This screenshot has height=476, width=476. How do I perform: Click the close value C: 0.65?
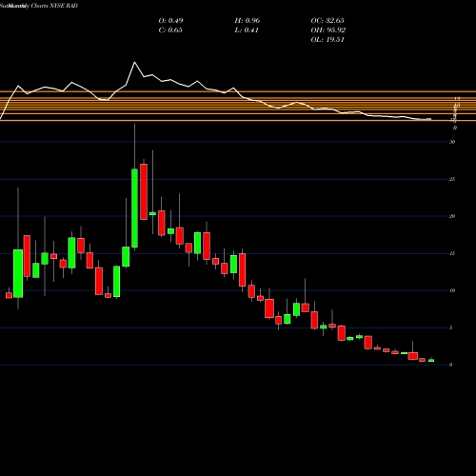tap(170, 30)
